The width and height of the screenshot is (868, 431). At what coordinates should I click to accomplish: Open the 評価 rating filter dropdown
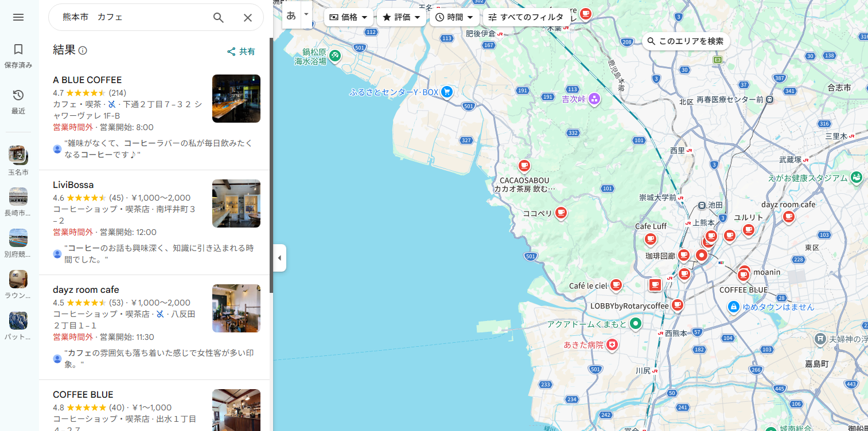tap(402, 17)
